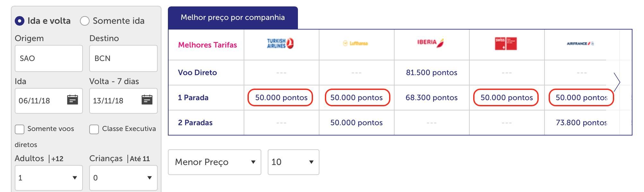Show more airlines with right arrow
This screenshot has height=192, width=644.
pos(617,82)
